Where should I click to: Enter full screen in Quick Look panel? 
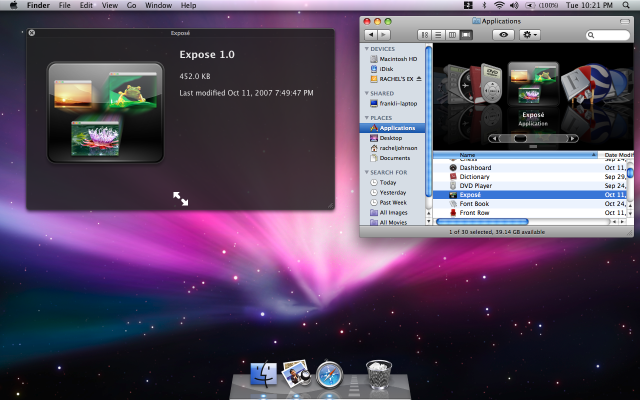[180, 199]
